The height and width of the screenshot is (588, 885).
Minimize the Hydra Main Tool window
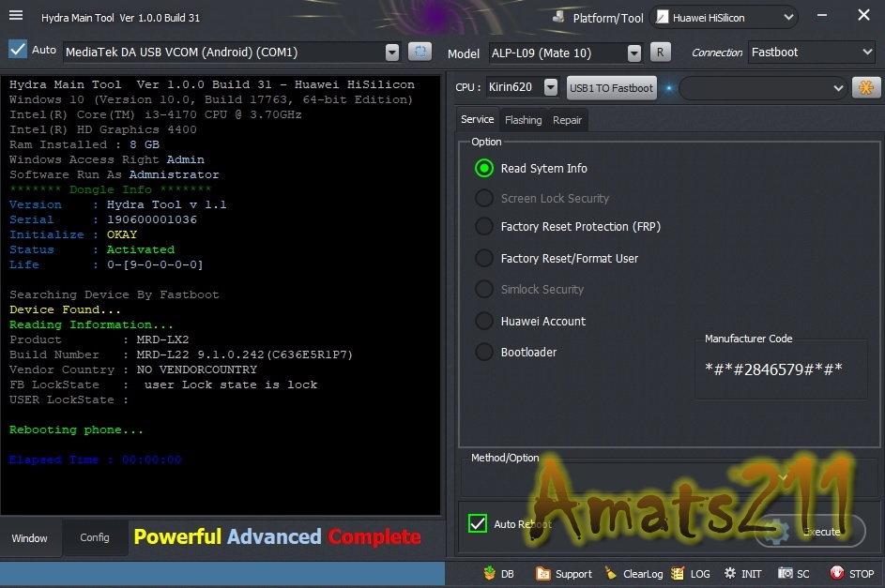click(822, 15)
